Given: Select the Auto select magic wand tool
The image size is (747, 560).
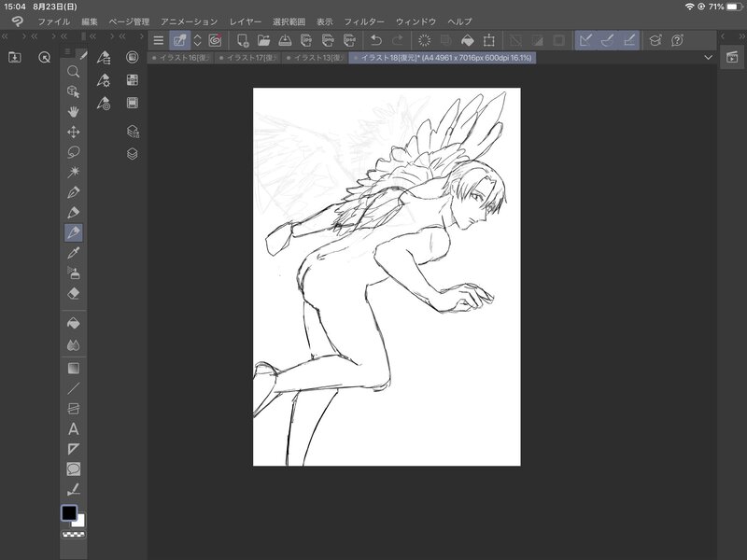Looking at the screenshot, I should point(74,172).
